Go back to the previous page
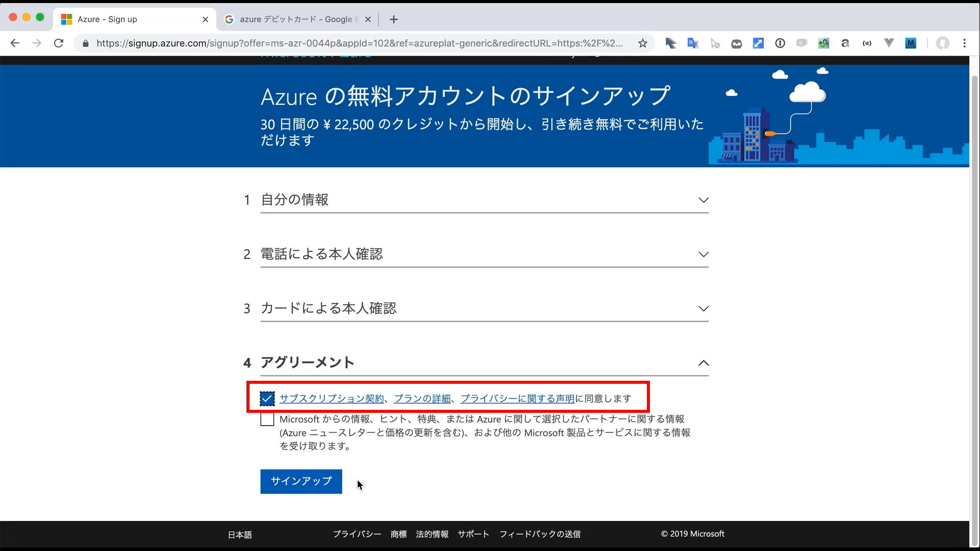 point(15,43)
